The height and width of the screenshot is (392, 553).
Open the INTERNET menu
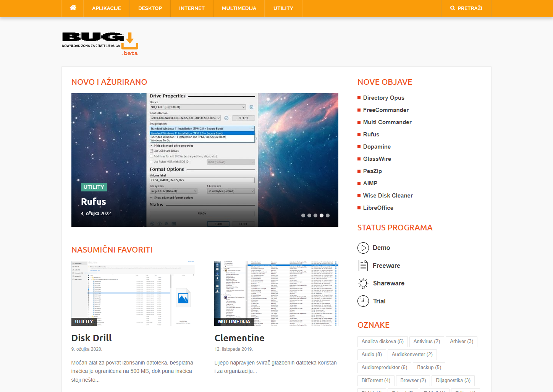pyautogui.click(x=192, y=8)
